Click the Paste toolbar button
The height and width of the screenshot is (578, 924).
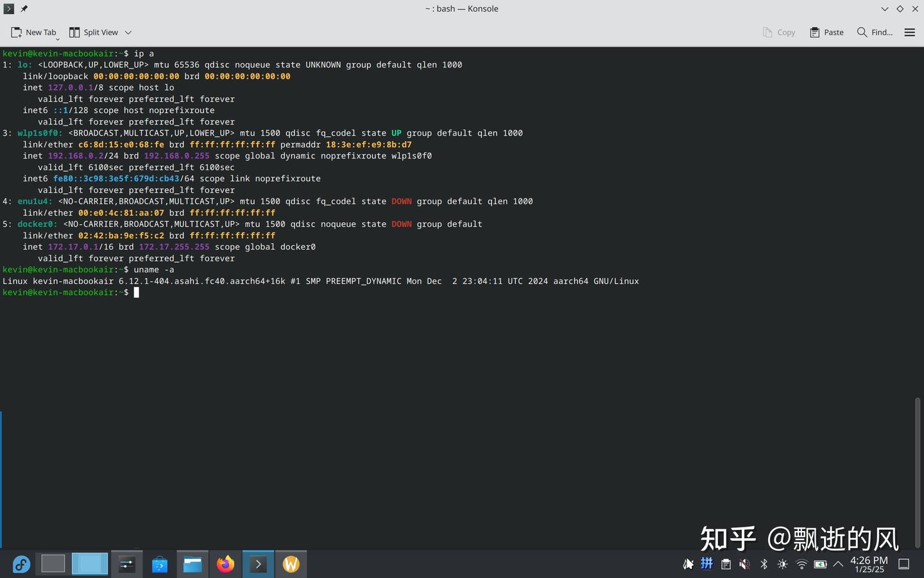826,32
